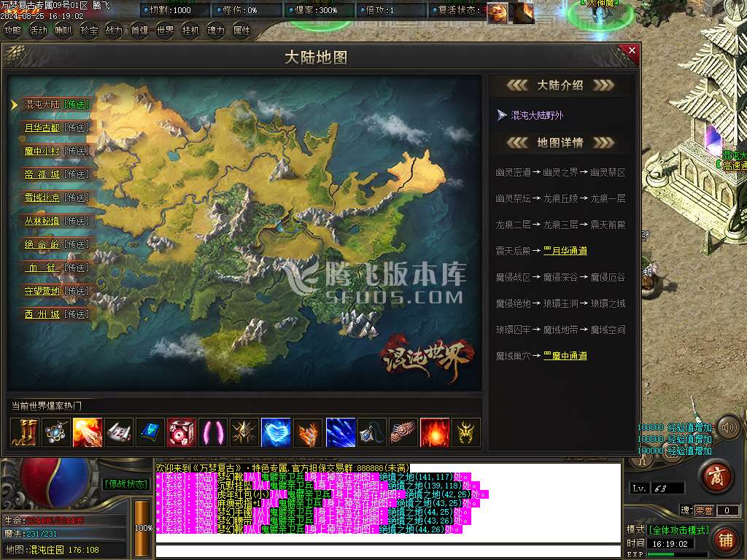The image size is (747, 560).
Task: Select 魔虫小村 in the map list
Action: point(42,151)
